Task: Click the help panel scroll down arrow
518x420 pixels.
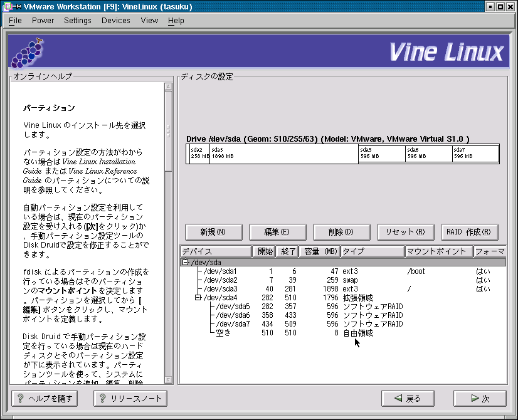Action: coord(168,379)
